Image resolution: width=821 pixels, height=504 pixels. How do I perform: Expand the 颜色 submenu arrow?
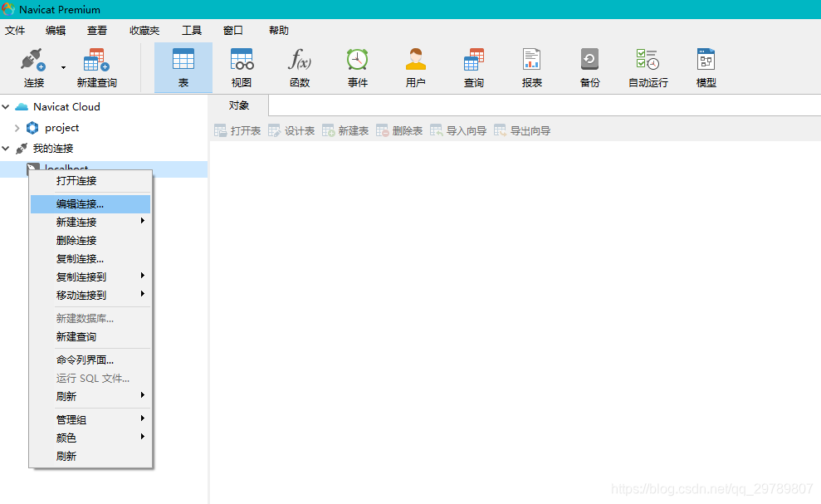point(143,437)
